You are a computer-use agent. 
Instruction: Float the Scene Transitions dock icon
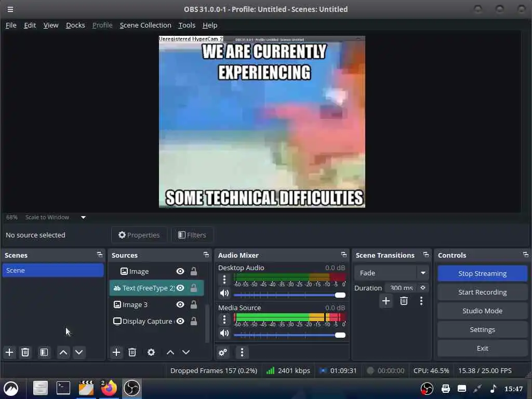tap(426, 255)
